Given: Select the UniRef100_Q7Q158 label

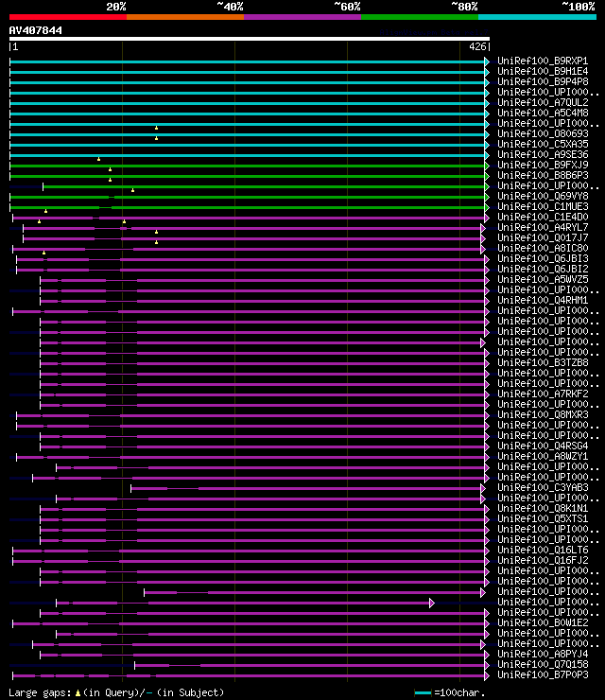Looking at the screenshot, I should (x=543, y=665).
